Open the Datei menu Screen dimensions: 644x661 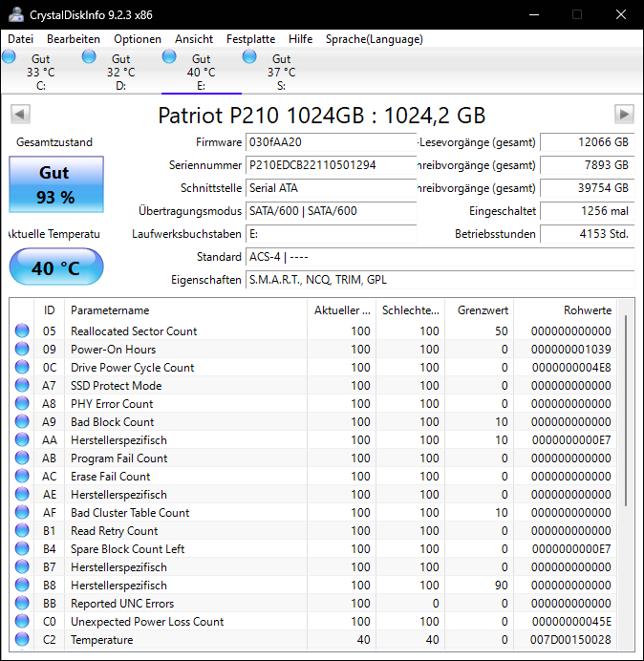click(x=20, y=39)
